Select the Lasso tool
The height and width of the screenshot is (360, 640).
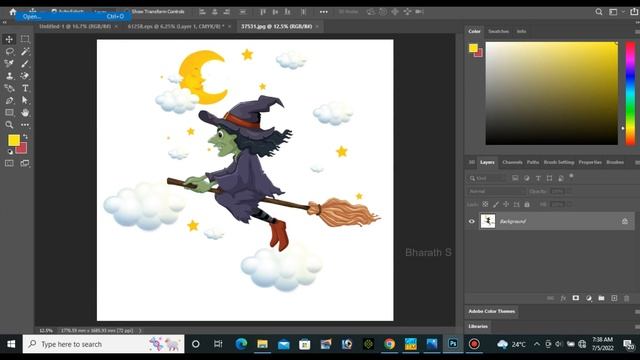pos(9,51)
